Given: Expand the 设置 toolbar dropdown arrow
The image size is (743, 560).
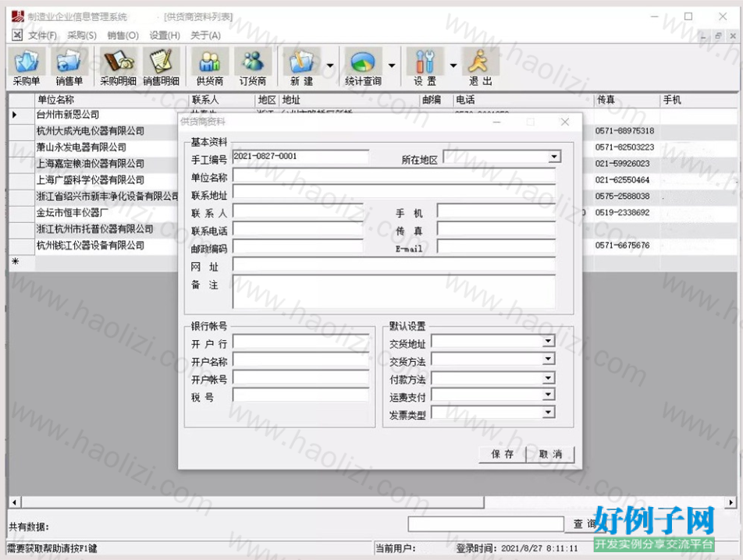Looking at the screenshot, I should (x=453, y=66).
